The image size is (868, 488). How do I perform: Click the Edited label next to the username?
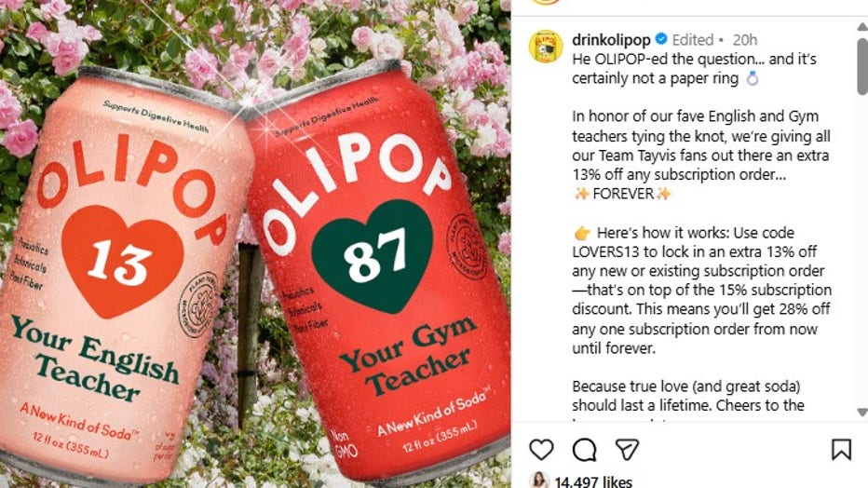tap(693, 40)
